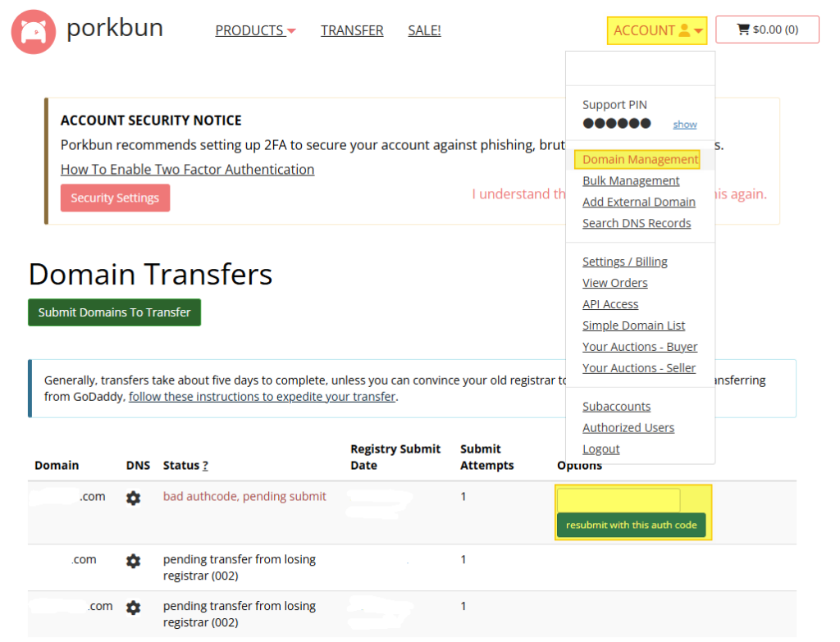Focus the auth code input field

(619, 500)
